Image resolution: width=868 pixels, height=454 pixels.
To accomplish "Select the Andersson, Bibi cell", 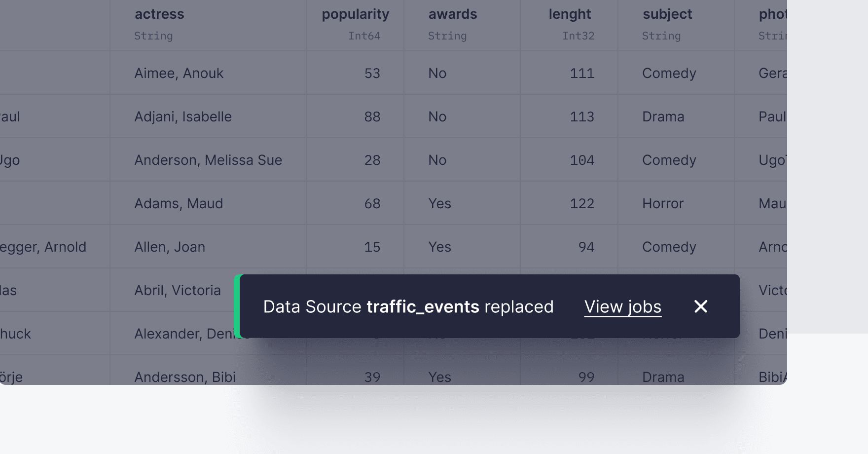I will point(185,377).
